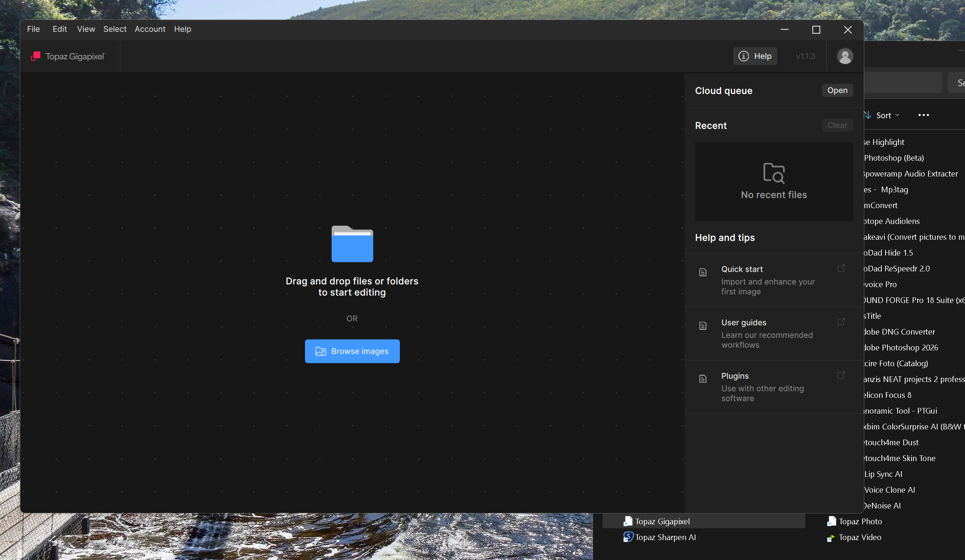Click the three-dots more options icon
Image resolution: width=965 pixels, height=560 pixels.
tap(923, 115)
